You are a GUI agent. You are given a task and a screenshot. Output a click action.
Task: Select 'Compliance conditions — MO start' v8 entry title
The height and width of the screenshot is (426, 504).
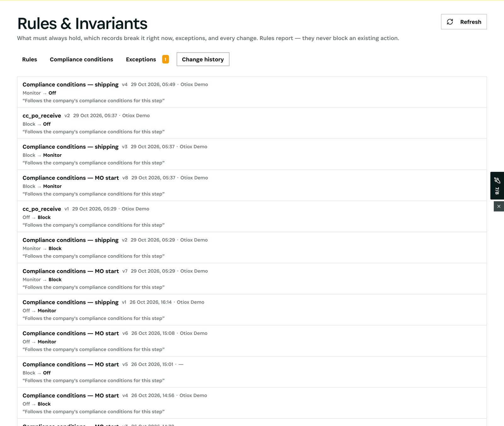tap(71, 178)
